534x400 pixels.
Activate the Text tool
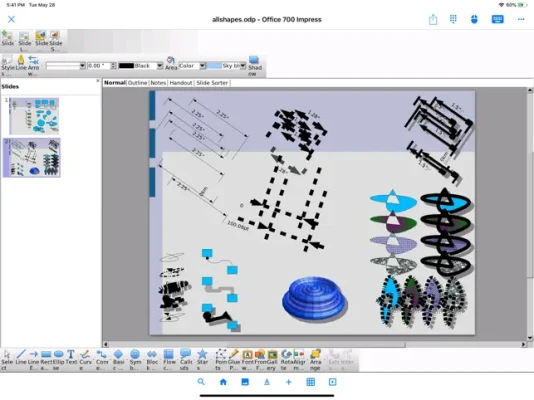(x=71, y=359)
